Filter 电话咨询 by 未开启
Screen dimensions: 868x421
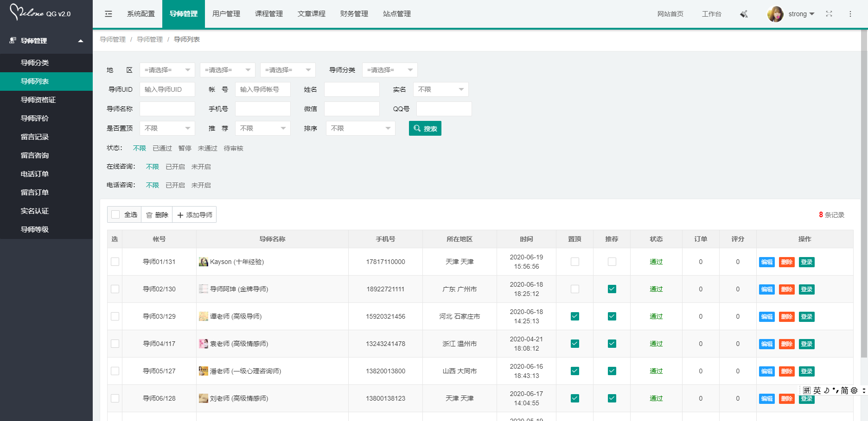point(201,185)
